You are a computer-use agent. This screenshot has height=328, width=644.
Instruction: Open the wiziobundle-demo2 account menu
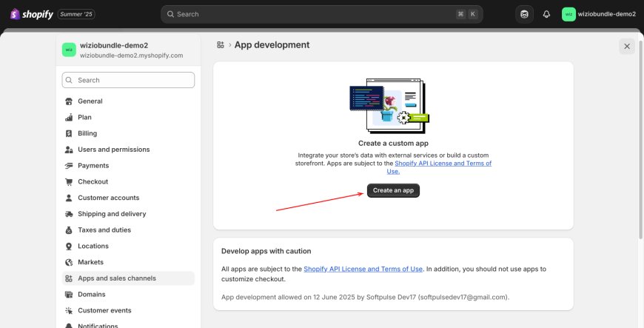[x=599, y=14]
